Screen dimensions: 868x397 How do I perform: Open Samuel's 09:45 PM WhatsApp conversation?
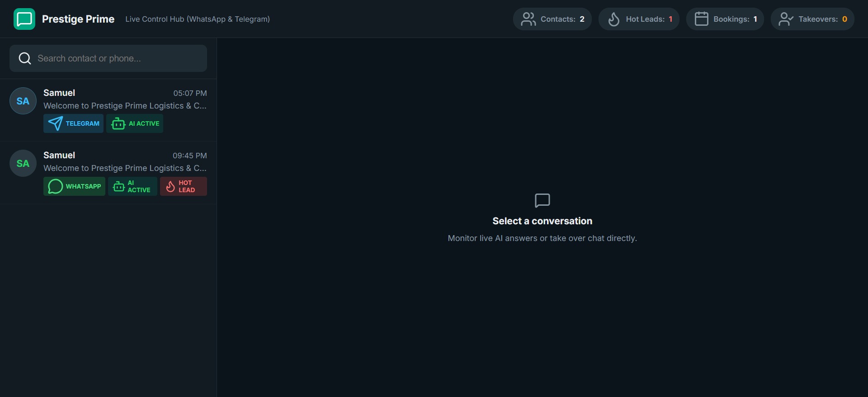point(108,173)
